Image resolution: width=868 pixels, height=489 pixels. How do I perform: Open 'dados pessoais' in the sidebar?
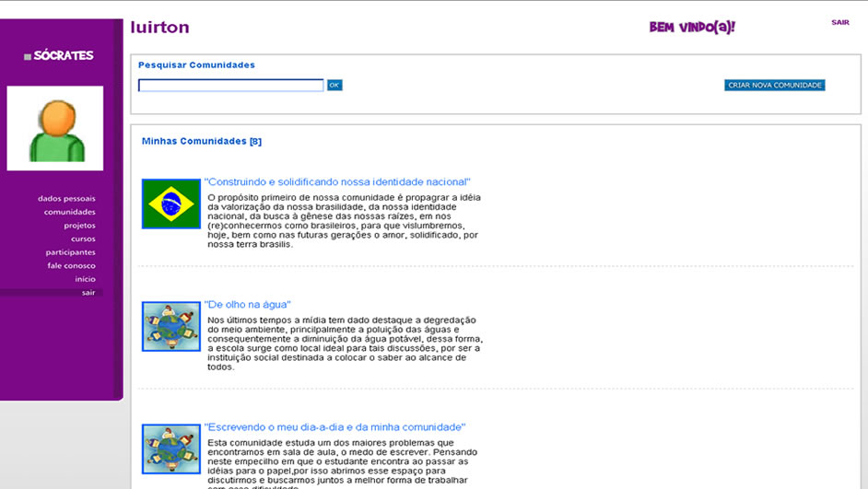click(x=66, y=199)
